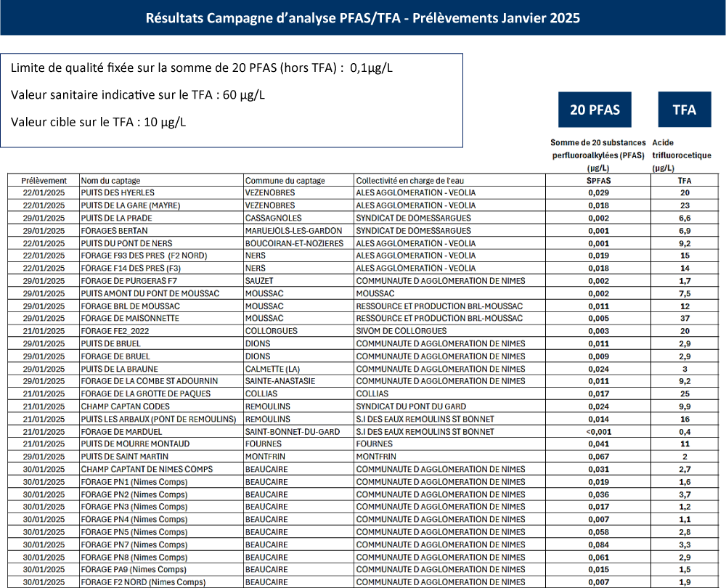Click SPFAS value <0,001

(599, 431)
